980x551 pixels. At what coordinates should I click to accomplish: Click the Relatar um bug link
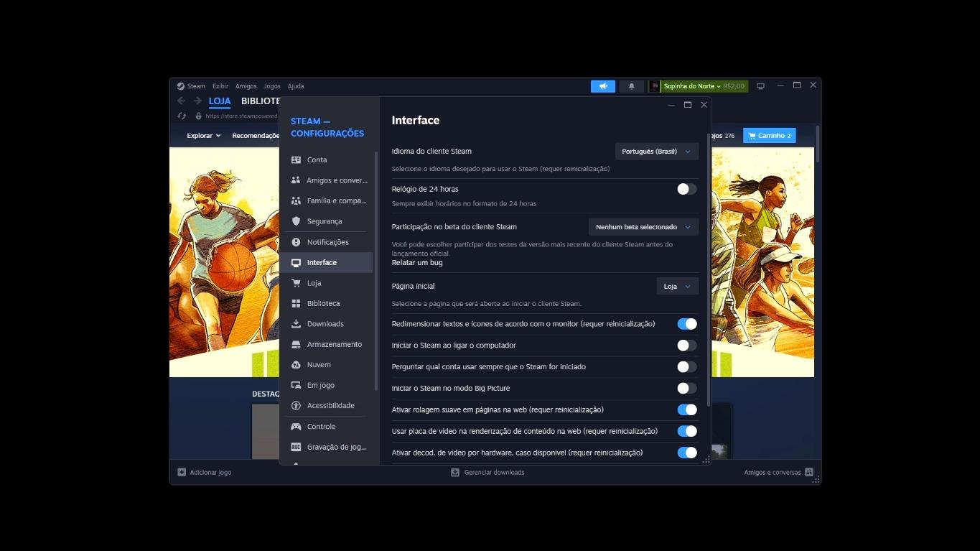click(416, 263)
